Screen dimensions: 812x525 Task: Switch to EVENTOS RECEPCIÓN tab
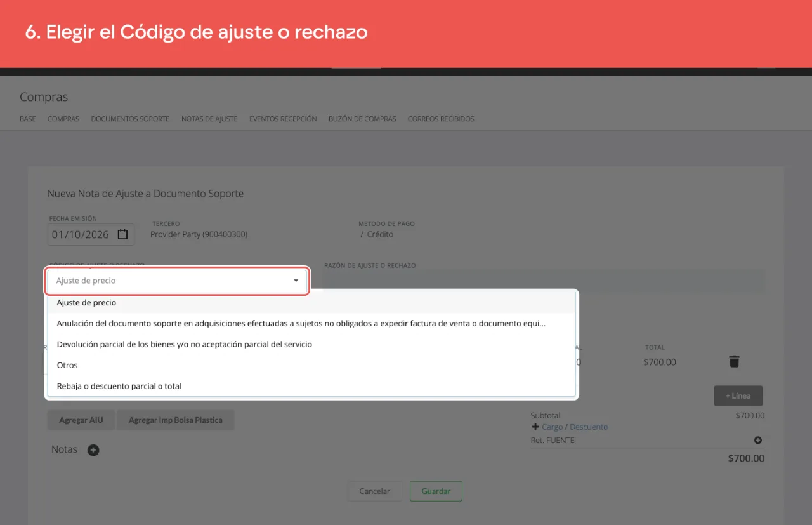(283, 119)
